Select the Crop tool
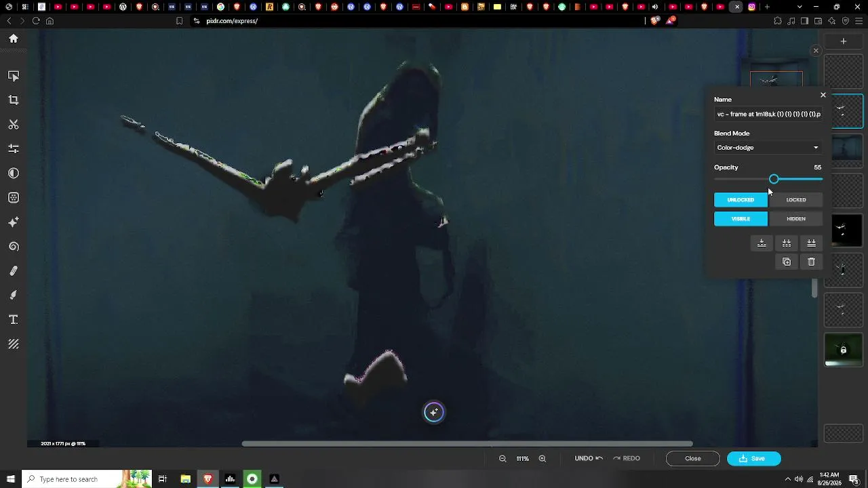Image resolution: width=868 pixels, height=488 pixels. (x=14, y=100)
